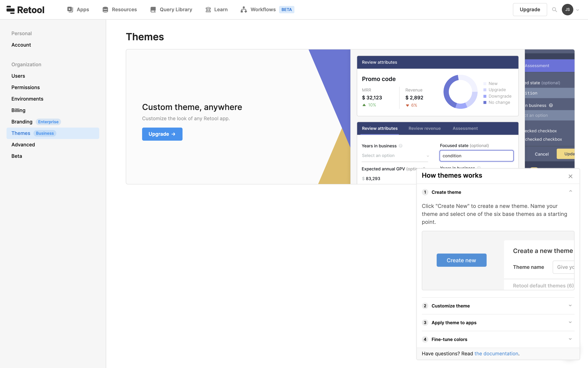Click the Workflows icon

pyautogui.click(x=244, y=9)
